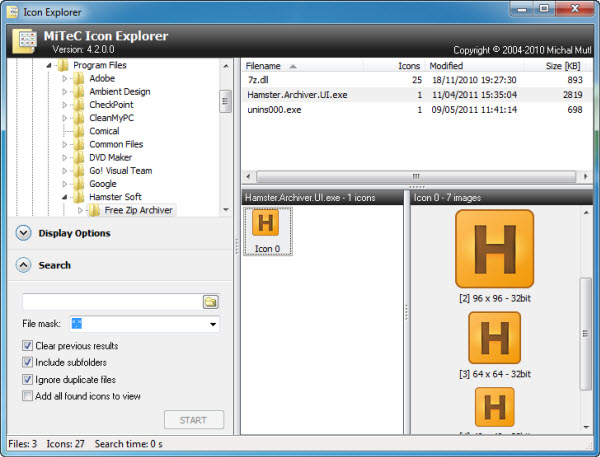Open the File mask dropdown arrow
The height and width of the screenshot is (457, 600).
[213, 324]
